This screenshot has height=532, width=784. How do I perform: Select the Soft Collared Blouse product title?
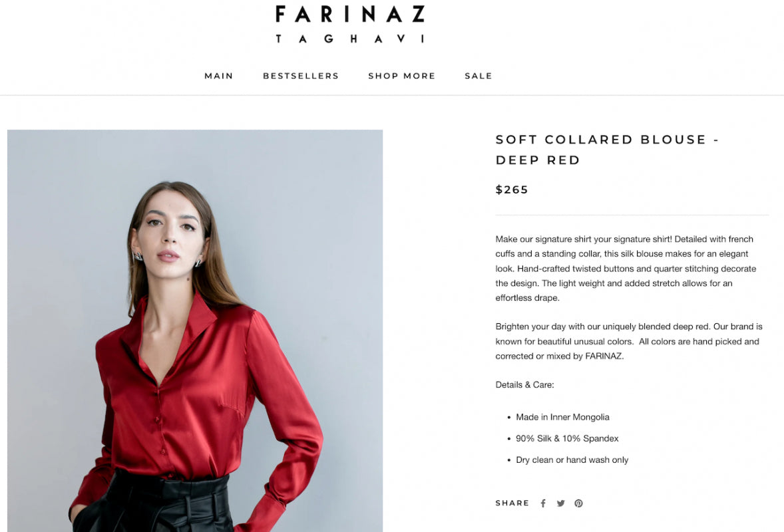(x=607, y=150)
